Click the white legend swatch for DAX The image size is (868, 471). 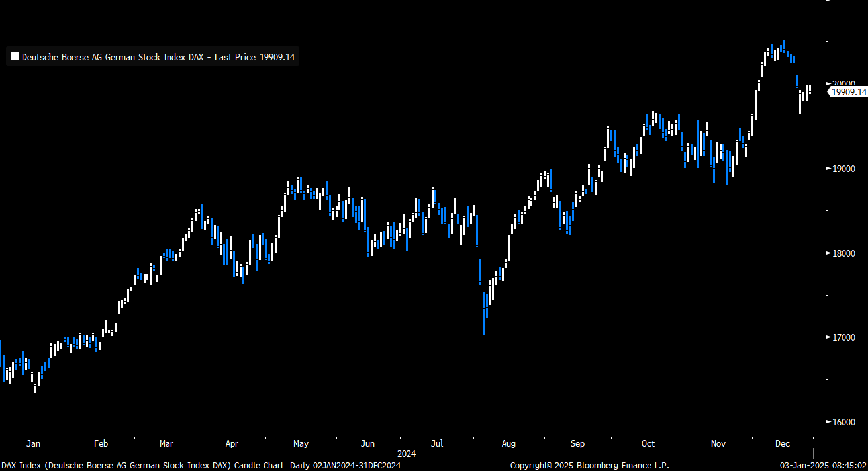[16, 58]
